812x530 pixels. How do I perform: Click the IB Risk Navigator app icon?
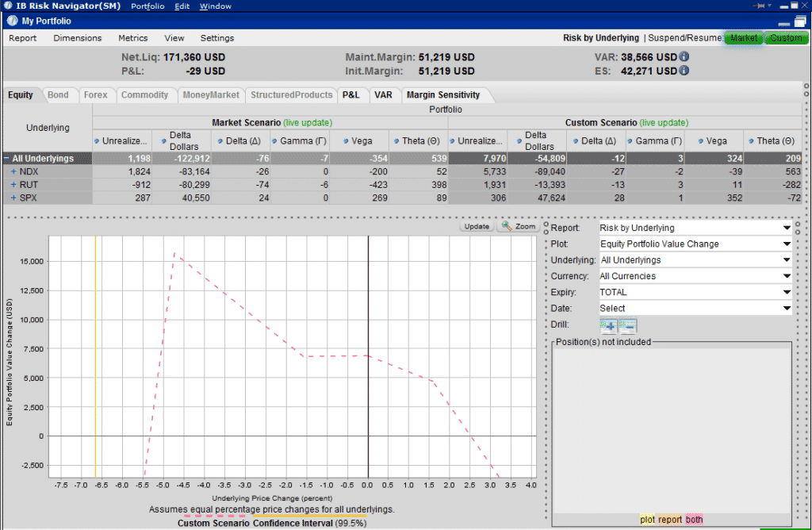(8, 6)
